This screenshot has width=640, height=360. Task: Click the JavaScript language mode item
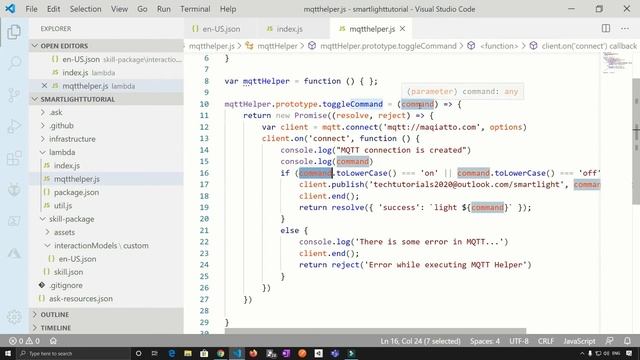(x=579, y=341)
